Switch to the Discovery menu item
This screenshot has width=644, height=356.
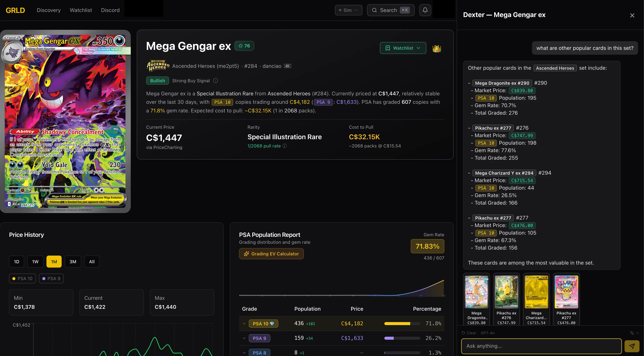[x=49, y=10]
